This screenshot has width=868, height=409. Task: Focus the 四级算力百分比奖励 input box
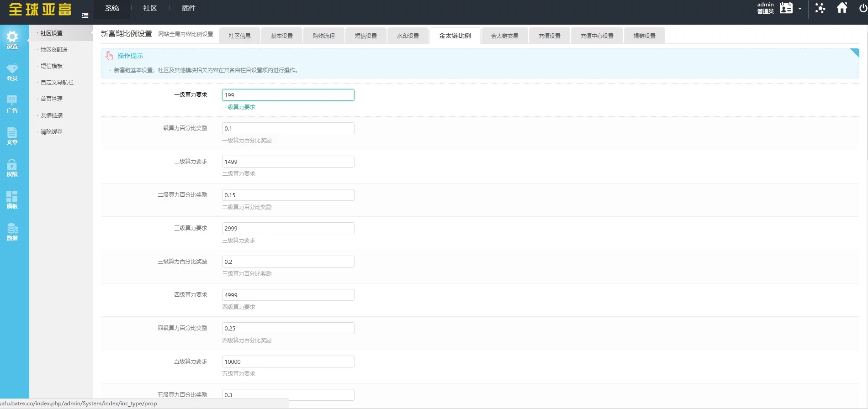coord(288,328)
